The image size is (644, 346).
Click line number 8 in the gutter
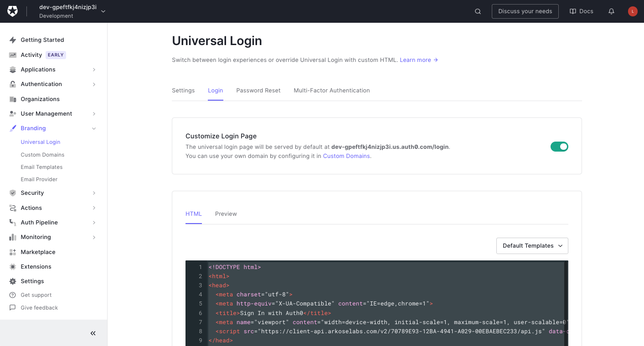pos(201,331)
